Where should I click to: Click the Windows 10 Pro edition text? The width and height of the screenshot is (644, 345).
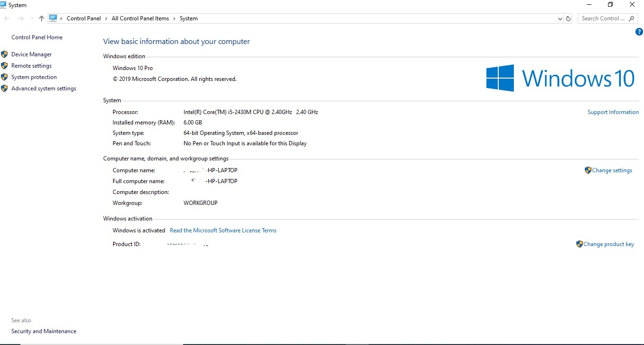pos(132,68)
